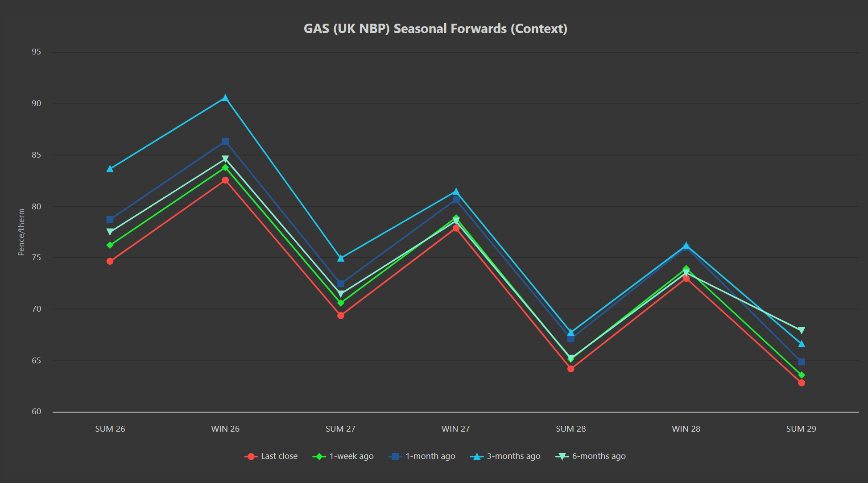Screen dimensions: 868x483
Task: Click the red circle legend marker
Action: [x=251, y=456]
